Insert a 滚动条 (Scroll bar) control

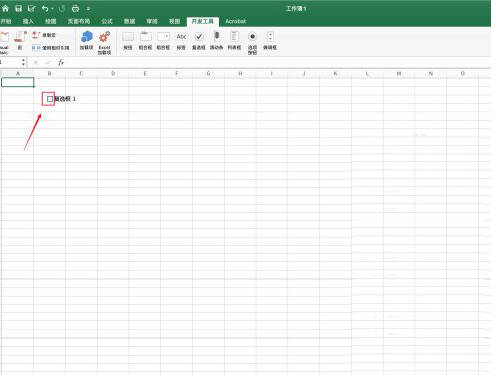coord(217,41)
